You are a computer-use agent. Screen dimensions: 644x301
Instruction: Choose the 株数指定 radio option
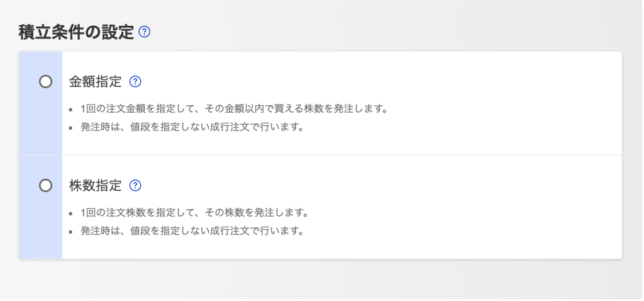tap(45, 186)
